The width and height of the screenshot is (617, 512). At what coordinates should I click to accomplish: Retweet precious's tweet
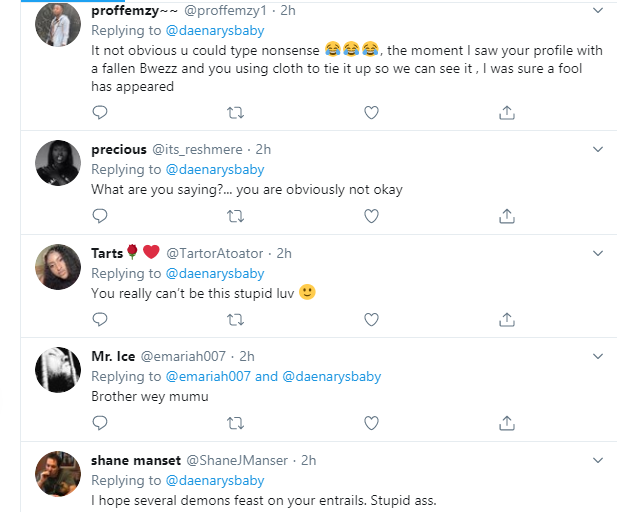[235, 215]
